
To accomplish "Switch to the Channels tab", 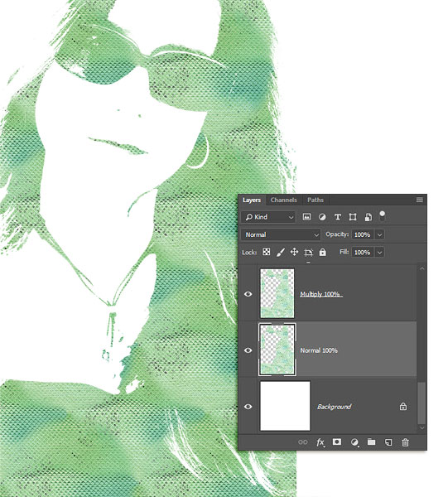I will click(283, 200).
